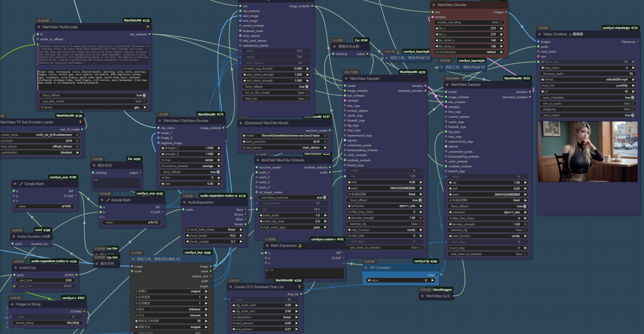Increase tile_x value with right arrow
644x334 pixels.
[x=501, y=28]
